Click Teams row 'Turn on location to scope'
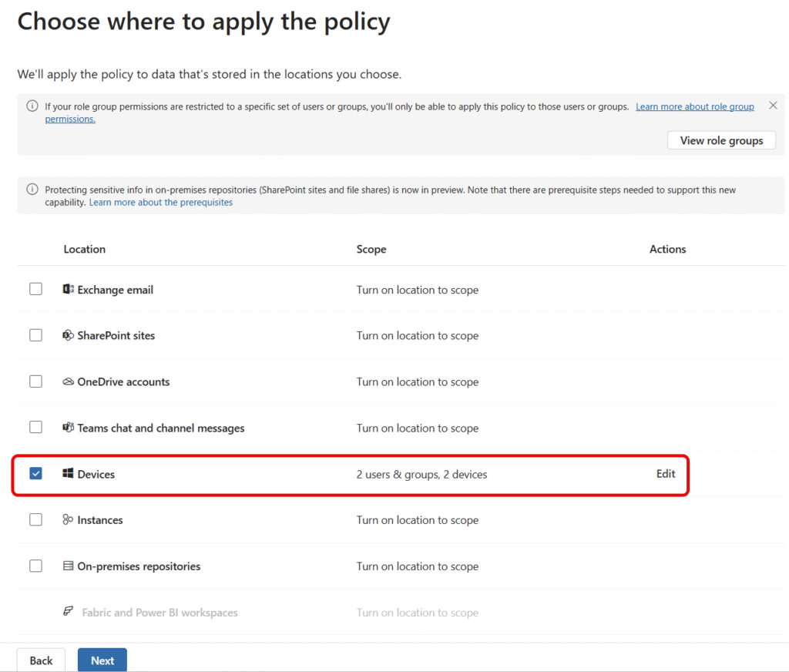The height and width of the screenshot is (672, 789). [x=417, y=428]
